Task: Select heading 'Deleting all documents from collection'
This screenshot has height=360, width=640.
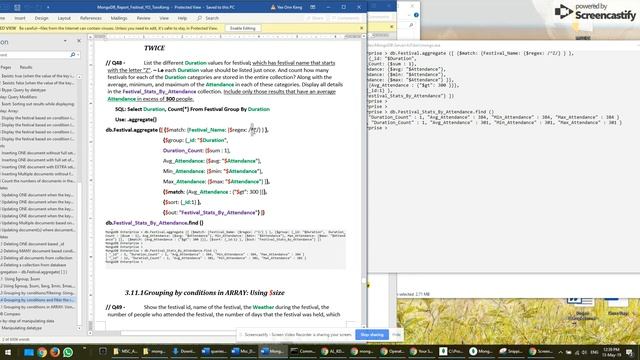Action: 37,258
